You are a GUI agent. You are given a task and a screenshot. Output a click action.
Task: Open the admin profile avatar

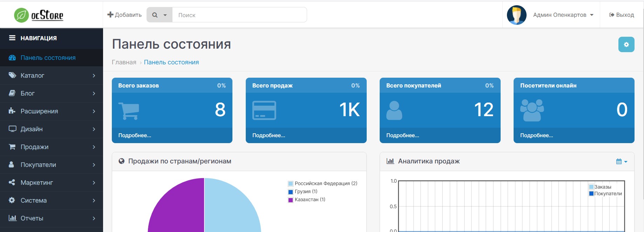[x=516, y=15]
